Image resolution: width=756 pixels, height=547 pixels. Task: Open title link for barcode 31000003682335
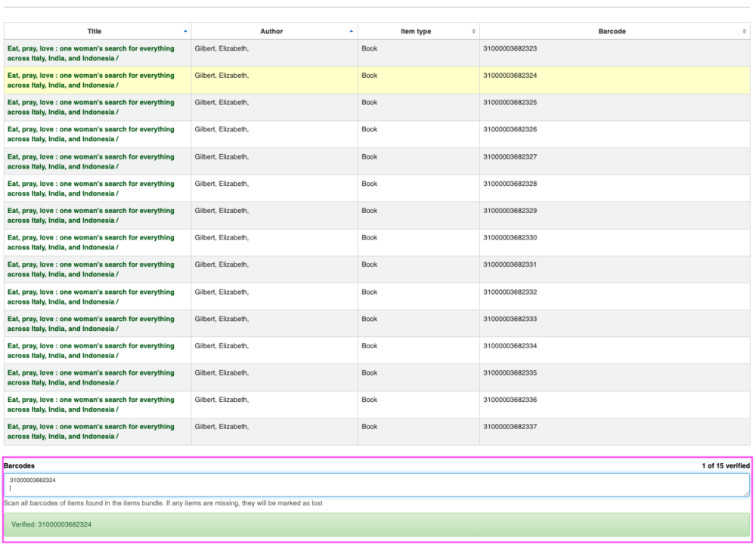(x=91, y=379)
